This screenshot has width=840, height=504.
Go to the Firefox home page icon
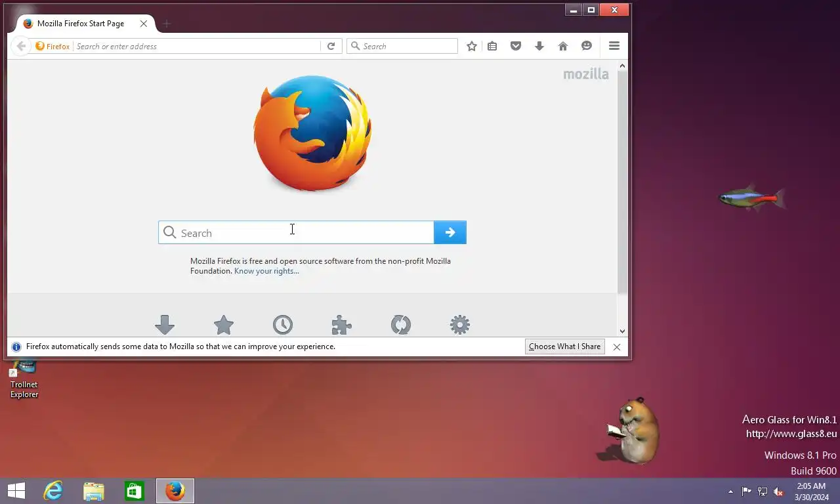point(563,46)
